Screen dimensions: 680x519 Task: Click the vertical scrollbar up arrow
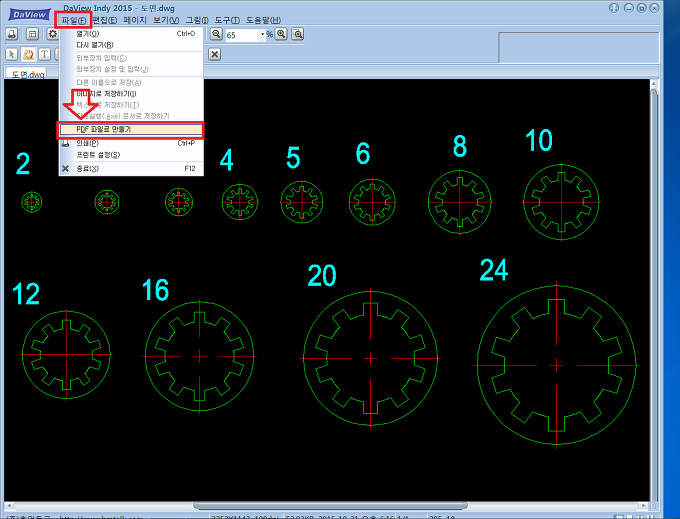(654, 84)
